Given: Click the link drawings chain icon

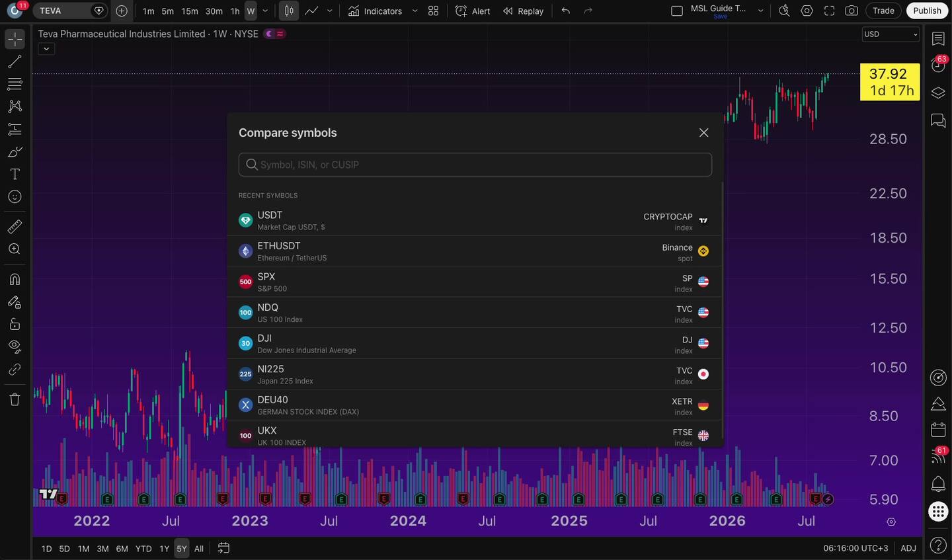Looking at the screenshot, I should (x=15, y=370).
